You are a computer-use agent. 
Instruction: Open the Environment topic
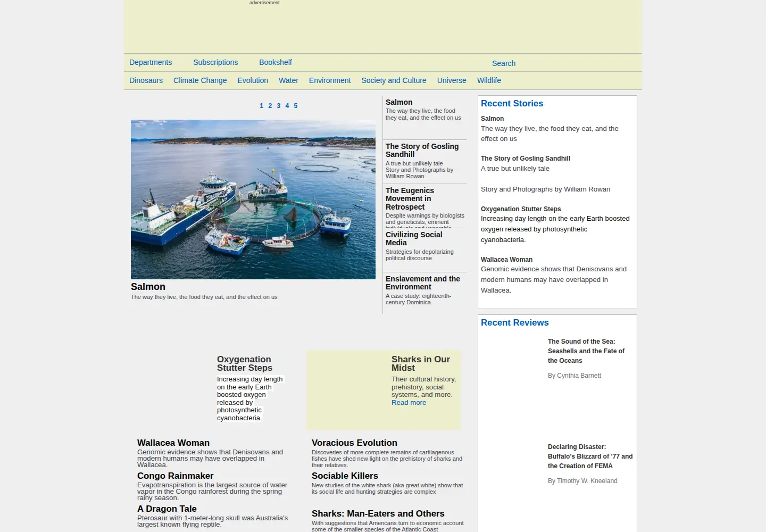tap(330, 80)
